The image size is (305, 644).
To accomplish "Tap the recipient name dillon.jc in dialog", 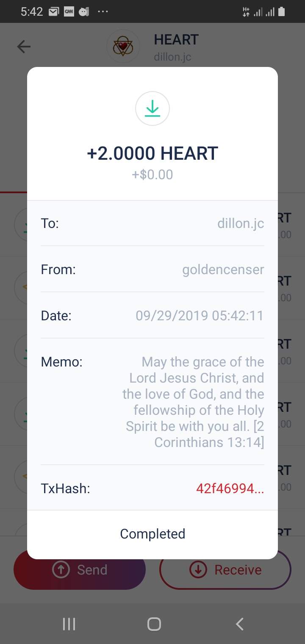I will tap(241, 223).
